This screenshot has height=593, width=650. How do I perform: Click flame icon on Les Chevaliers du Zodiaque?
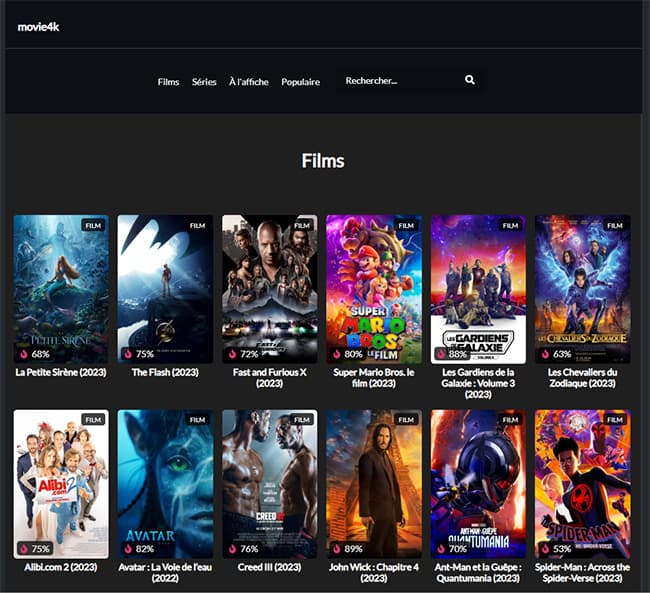[x=546, y=354]
